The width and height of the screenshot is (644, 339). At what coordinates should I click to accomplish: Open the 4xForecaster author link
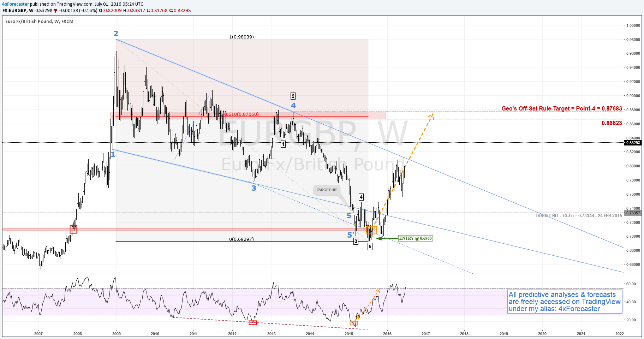pyautogui.click(x=16, y=4)
